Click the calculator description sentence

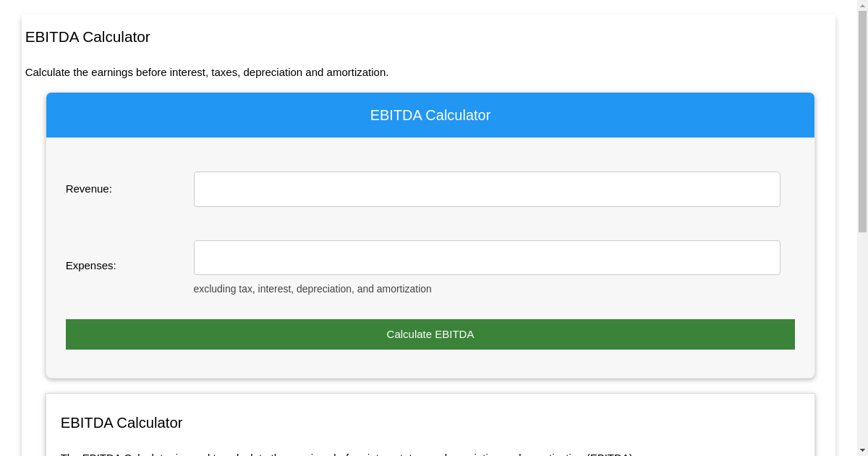(x=207, y=72)
